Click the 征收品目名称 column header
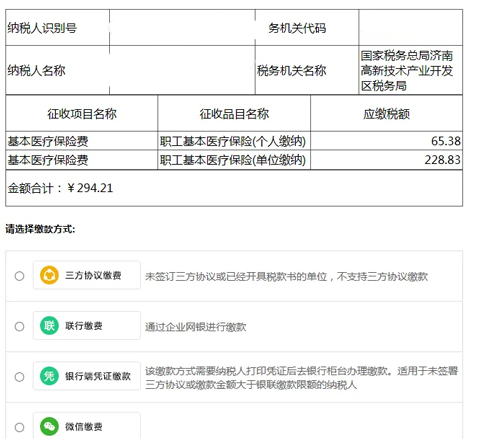 (x=234, y=114)
